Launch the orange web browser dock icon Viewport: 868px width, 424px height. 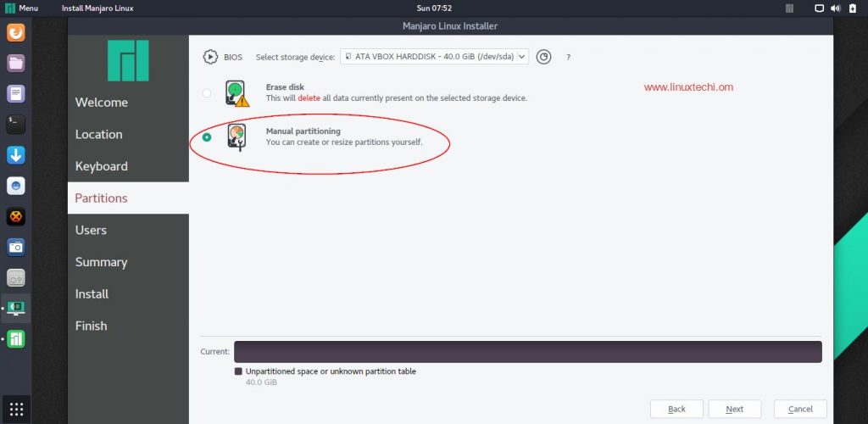click(x=15, y=32)
